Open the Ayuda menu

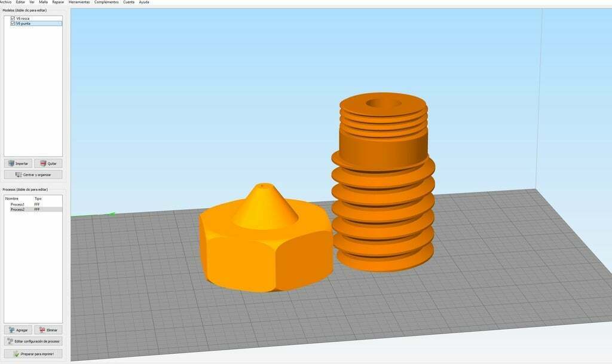(144, 2)
